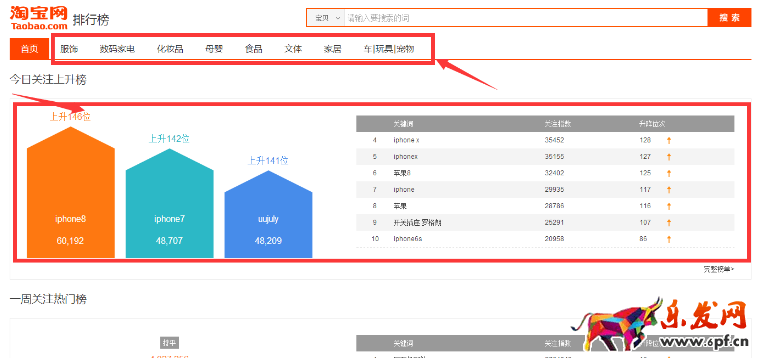This screenshot has width=759, height=362.
Task: Click the up arrow beside rank change 125
Action: click(669, 173)
